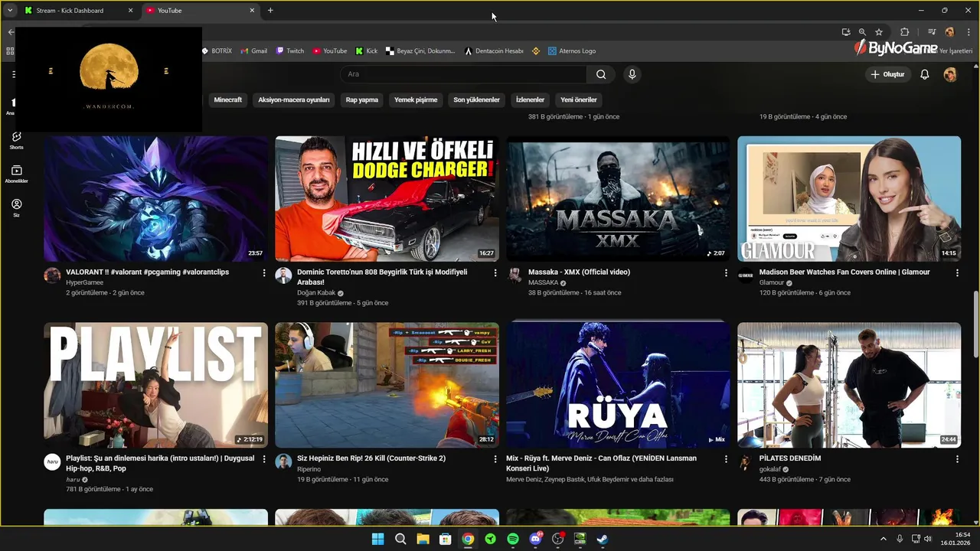Open gokalaf channel avatar
This screenshot has width=980, height=551.
[x=746, y=461]
